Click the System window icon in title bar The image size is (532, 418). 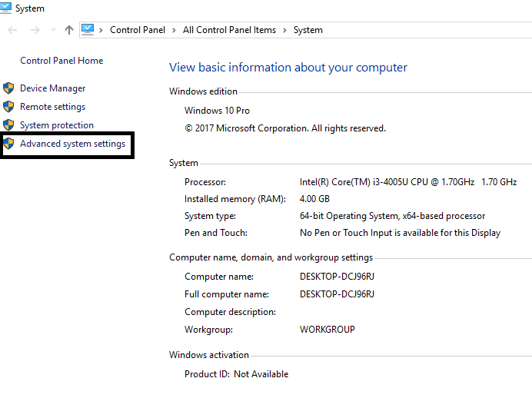(6, 8)
